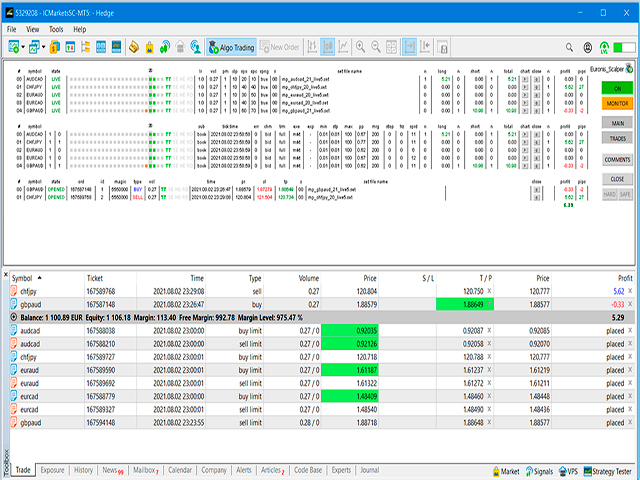Open the Tools menu

click(x=56, y=29)
